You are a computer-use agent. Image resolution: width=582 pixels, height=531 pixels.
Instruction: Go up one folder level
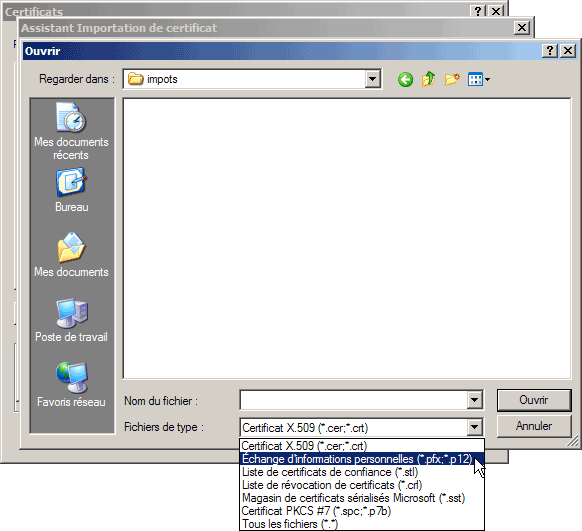coord(428,79)
